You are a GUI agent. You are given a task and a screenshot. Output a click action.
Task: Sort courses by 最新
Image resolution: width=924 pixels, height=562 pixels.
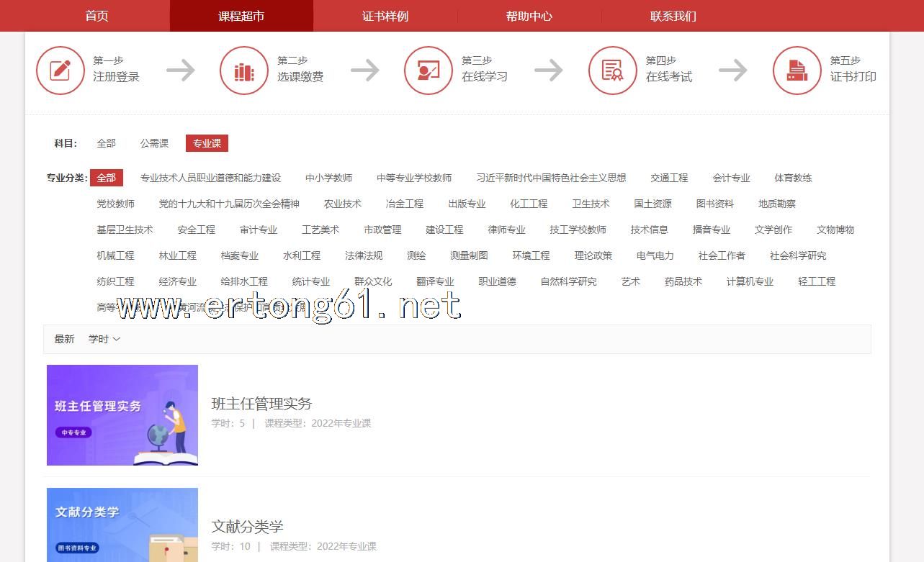coord(64,339)
